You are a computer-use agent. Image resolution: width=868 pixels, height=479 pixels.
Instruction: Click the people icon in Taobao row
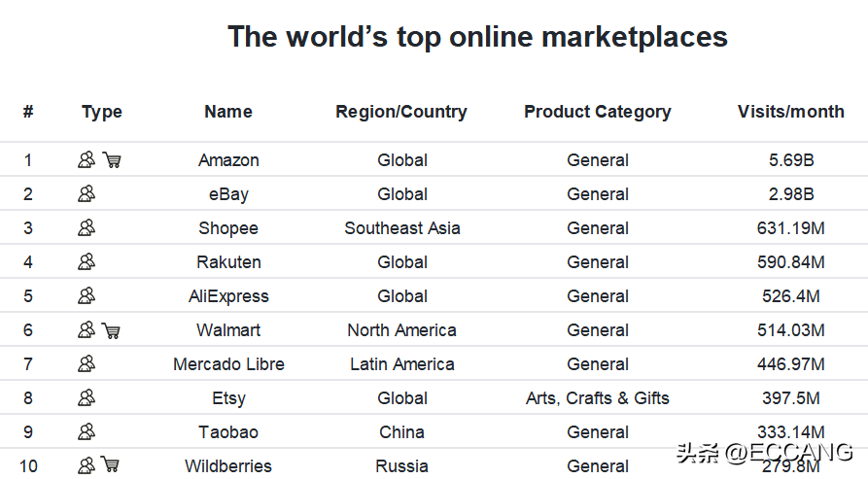pyautogui.click(x=87, y=432)
